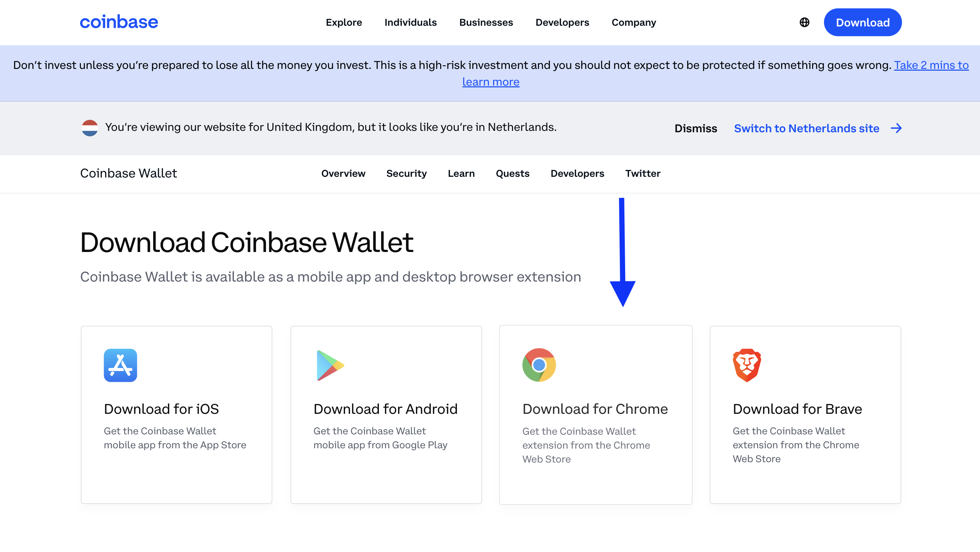Dismiss the region notice
Screen dimensions: 980x552
pyautogui.click(x=695, y=128)
